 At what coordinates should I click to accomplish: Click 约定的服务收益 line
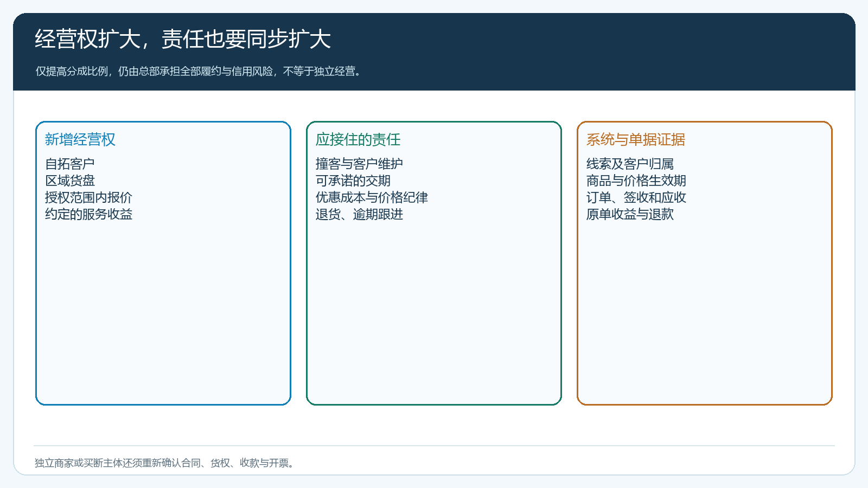[x=88, y=214]
